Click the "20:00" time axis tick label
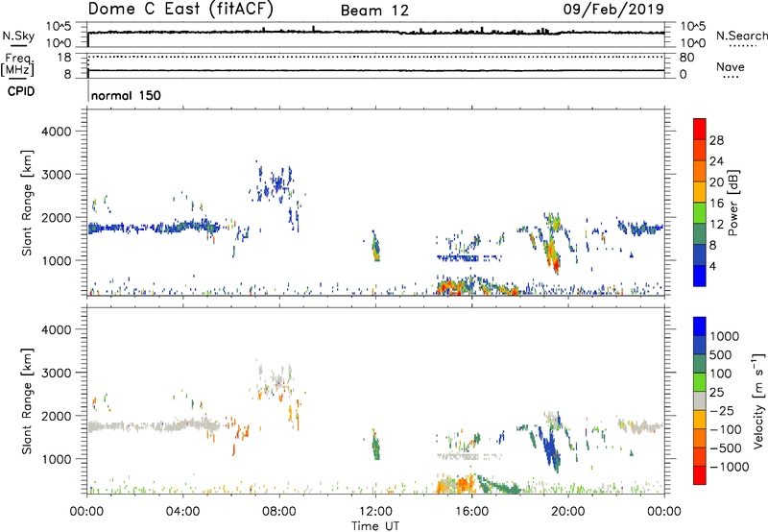768x532 pixels. pos(568,512)
